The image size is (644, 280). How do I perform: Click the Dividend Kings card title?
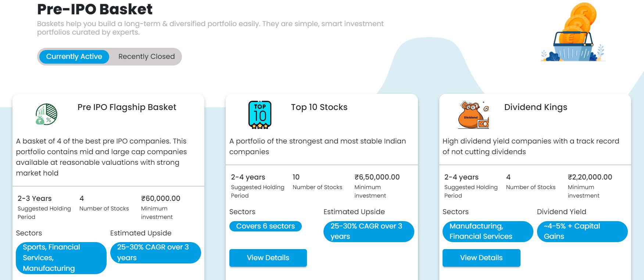pyautogui.click(x=536, y=107)
